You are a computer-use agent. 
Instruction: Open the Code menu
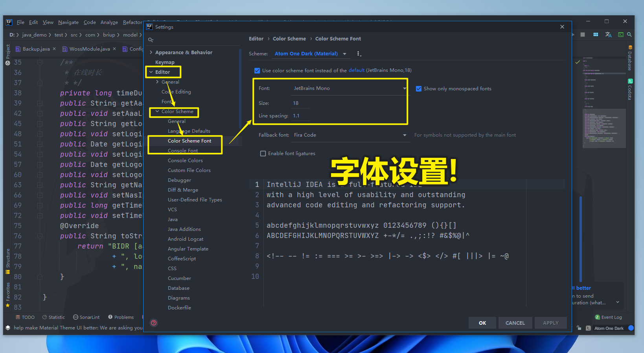point(90,22)
